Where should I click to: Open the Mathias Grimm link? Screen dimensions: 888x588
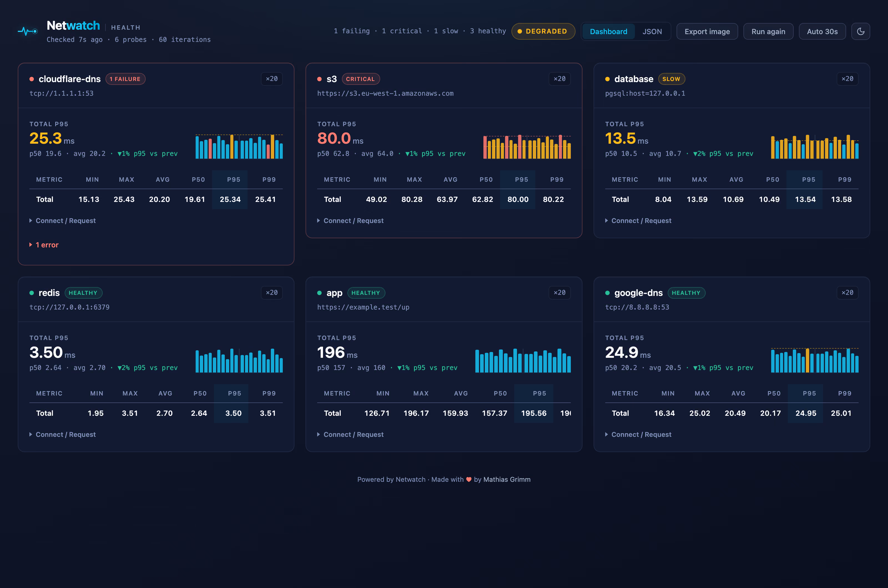(507, 479)
